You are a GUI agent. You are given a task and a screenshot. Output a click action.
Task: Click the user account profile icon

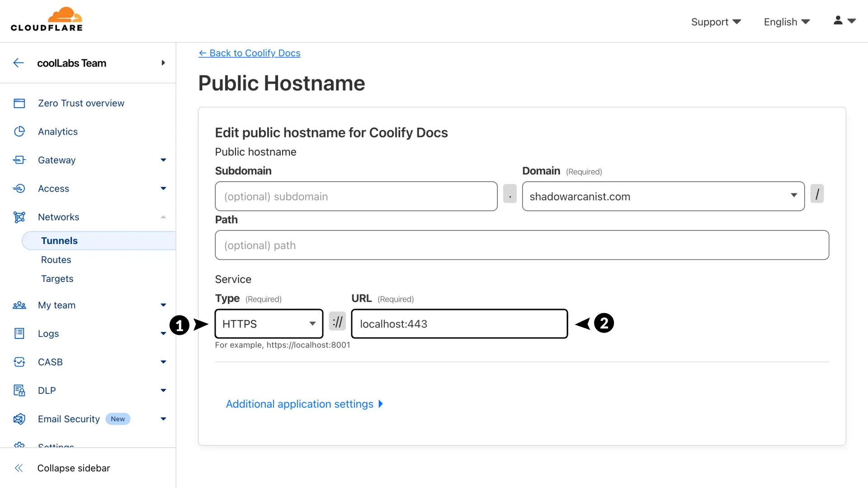(838, 20)
